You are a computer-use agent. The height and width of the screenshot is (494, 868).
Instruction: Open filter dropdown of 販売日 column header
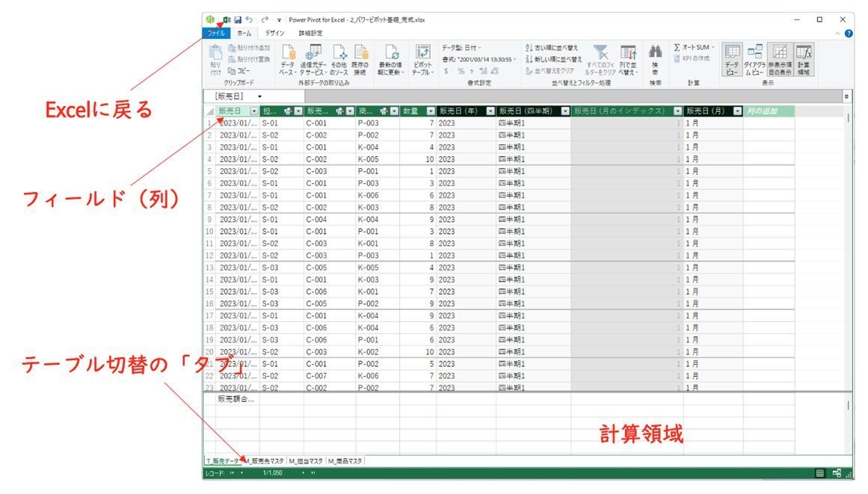pyautogui.click(x=254, y=111)
